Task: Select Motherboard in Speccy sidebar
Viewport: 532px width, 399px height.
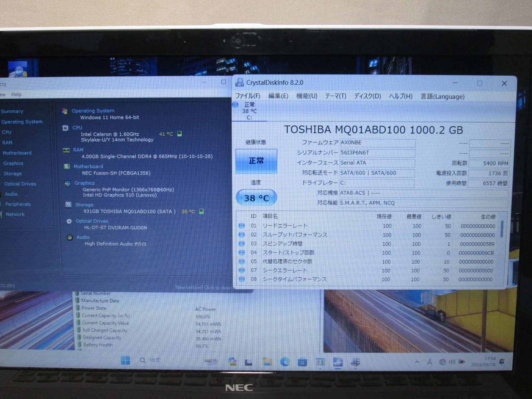Action: [x=17, y=153]
